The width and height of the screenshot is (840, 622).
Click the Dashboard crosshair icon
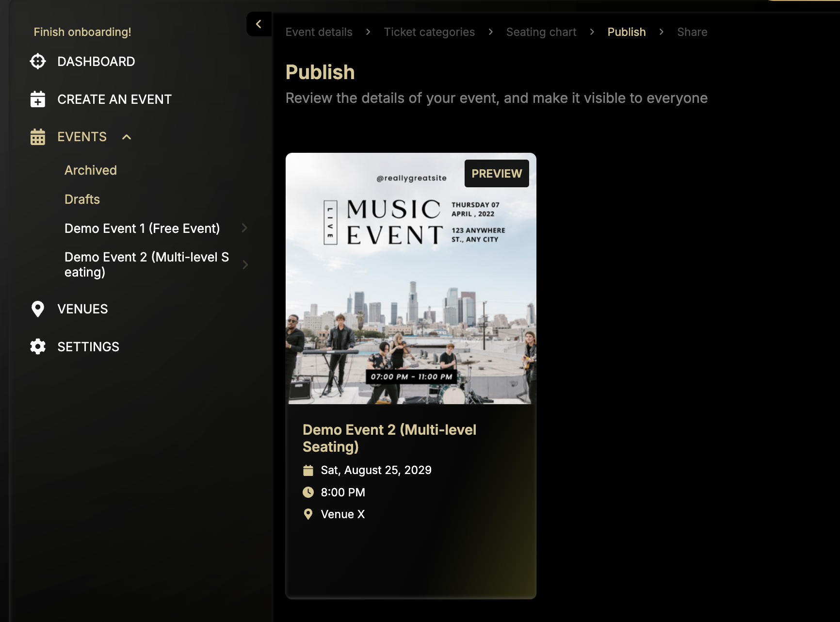tap(38, 62)
